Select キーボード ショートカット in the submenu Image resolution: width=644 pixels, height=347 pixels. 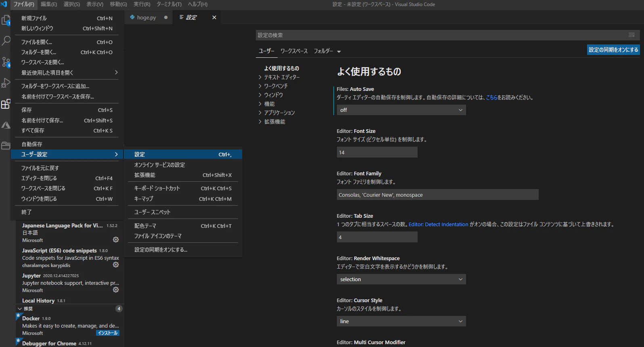click(x=183, y=188)
